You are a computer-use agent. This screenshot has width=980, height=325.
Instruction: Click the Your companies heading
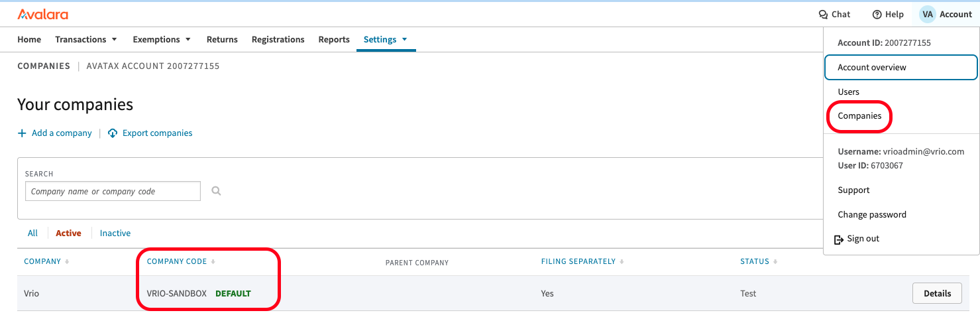point(75,104)
